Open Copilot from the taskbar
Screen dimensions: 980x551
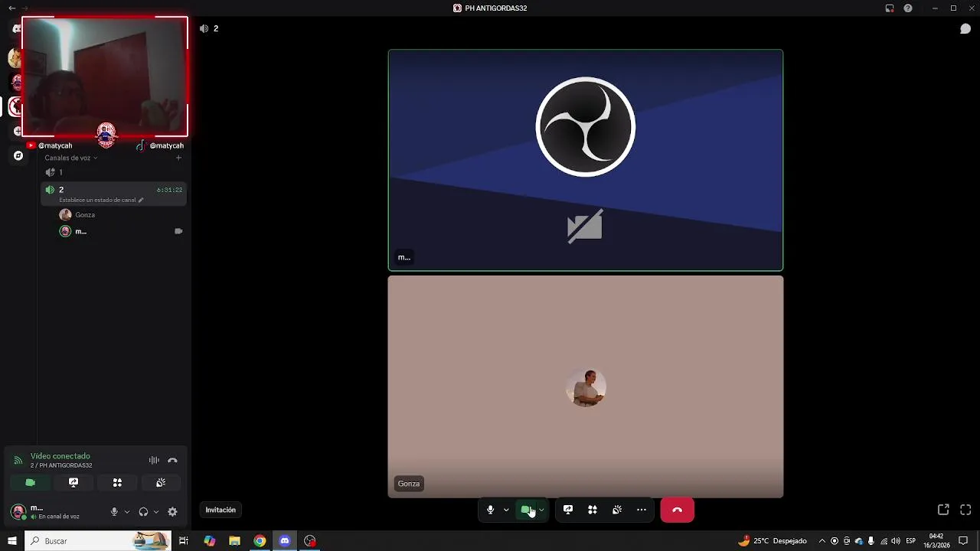click(210, 541)
